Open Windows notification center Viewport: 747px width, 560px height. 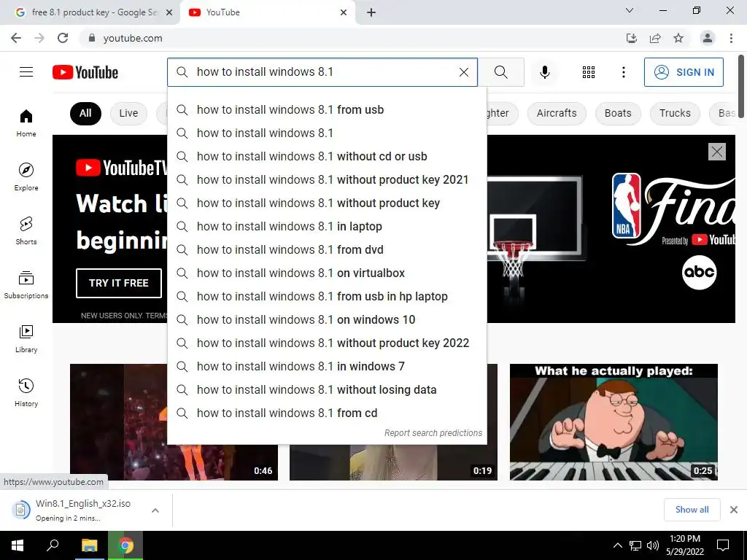(x=723, y=545)
